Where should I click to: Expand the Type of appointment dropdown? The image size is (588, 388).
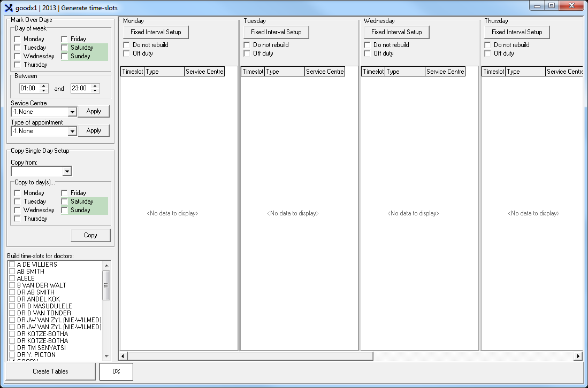[x=72, y=131]
